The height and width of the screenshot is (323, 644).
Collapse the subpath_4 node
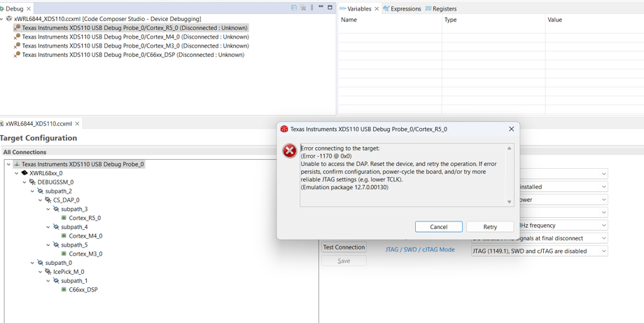coord(48,227)
